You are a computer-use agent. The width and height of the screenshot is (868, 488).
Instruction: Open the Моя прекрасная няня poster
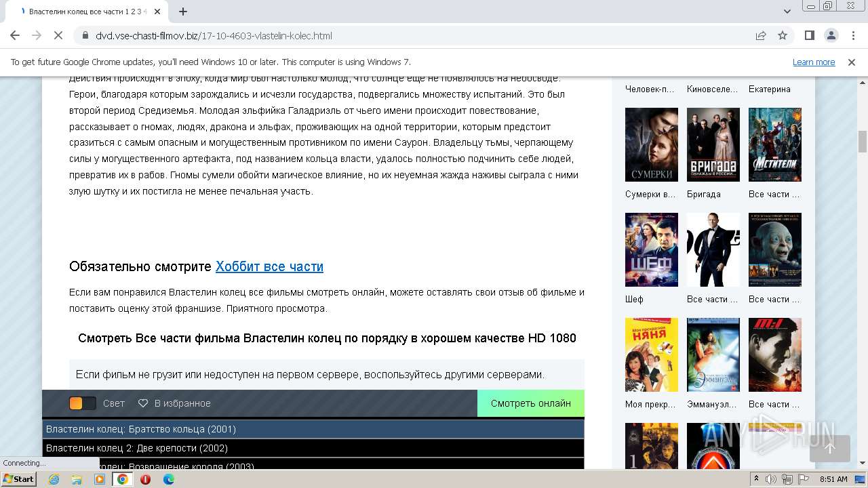(652, 354)
